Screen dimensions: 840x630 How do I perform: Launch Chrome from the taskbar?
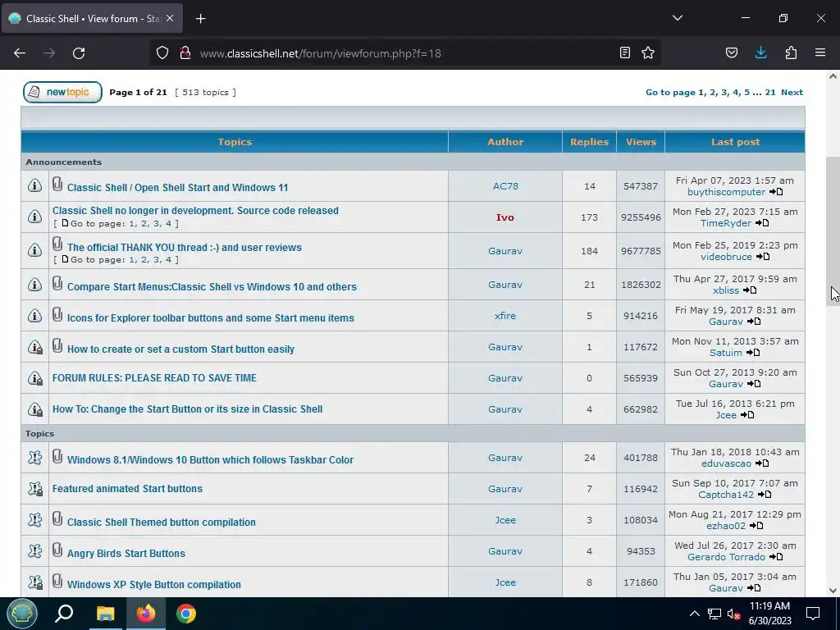pos(186,614)
